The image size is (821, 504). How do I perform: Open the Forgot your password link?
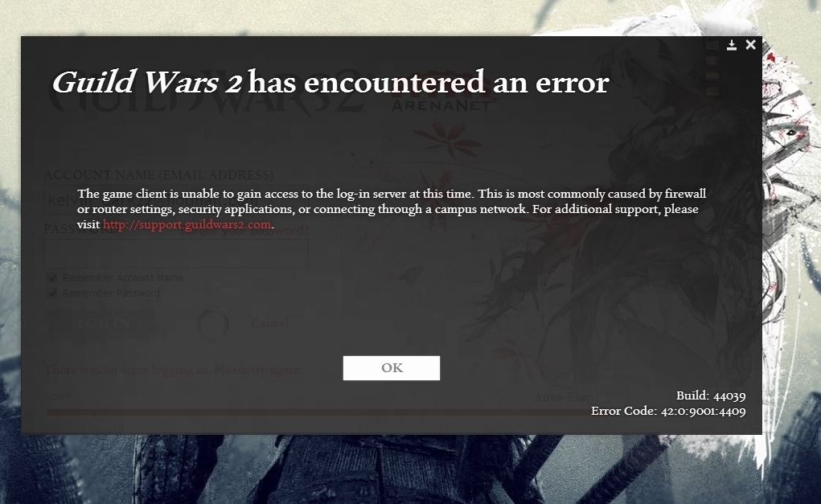pyautogui.click(x=244, y=230)
